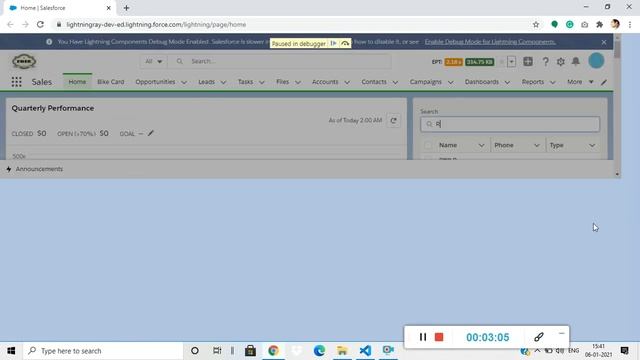The width and height of the screenshot is (640, 360).
Task: Open the App Launcher waffle icon
Action: click(16, 82)
